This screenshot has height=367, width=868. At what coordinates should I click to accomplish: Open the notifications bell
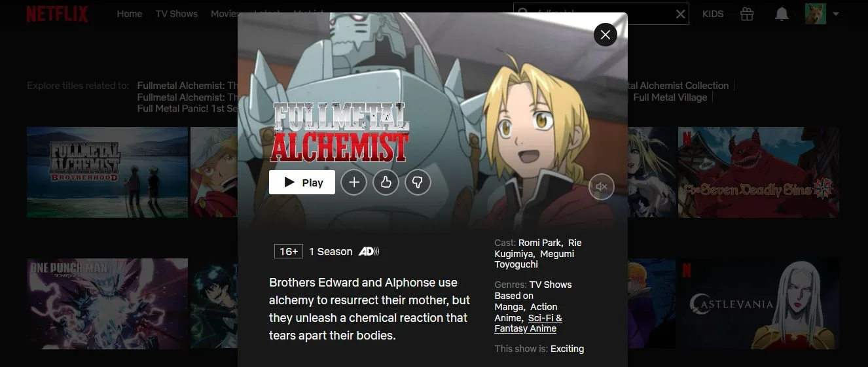(782, 14)
